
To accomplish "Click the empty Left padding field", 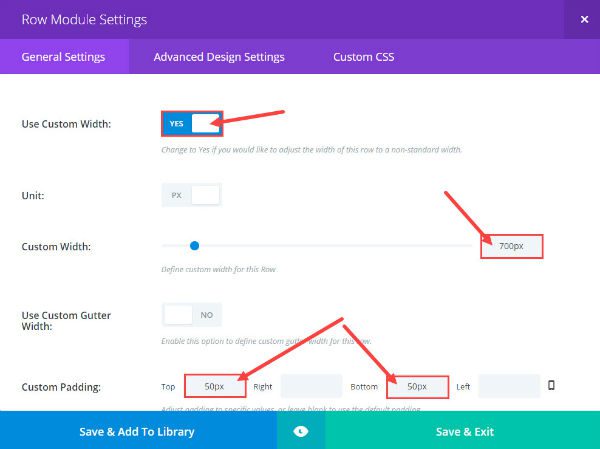I will coord(509,386).
